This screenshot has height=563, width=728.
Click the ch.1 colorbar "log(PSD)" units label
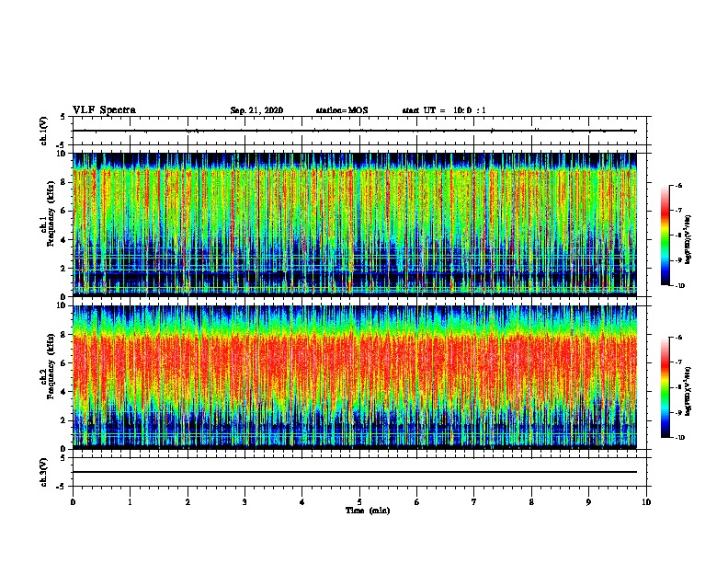click(x=688, y=239)
